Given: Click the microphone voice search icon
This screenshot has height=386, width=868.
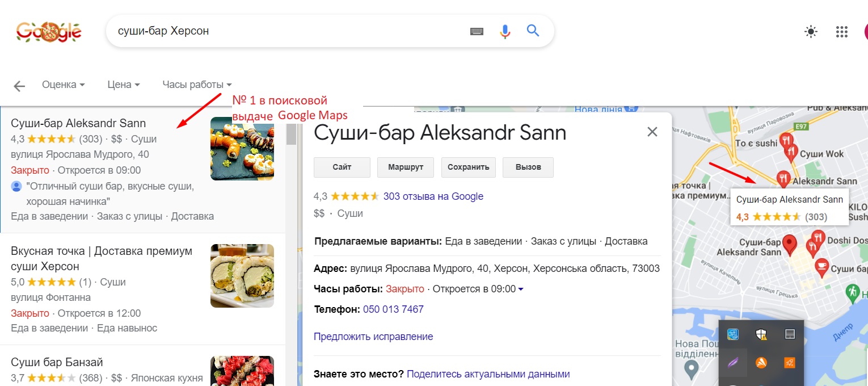Looking at the screenshot, I should [x=505, y=31].
